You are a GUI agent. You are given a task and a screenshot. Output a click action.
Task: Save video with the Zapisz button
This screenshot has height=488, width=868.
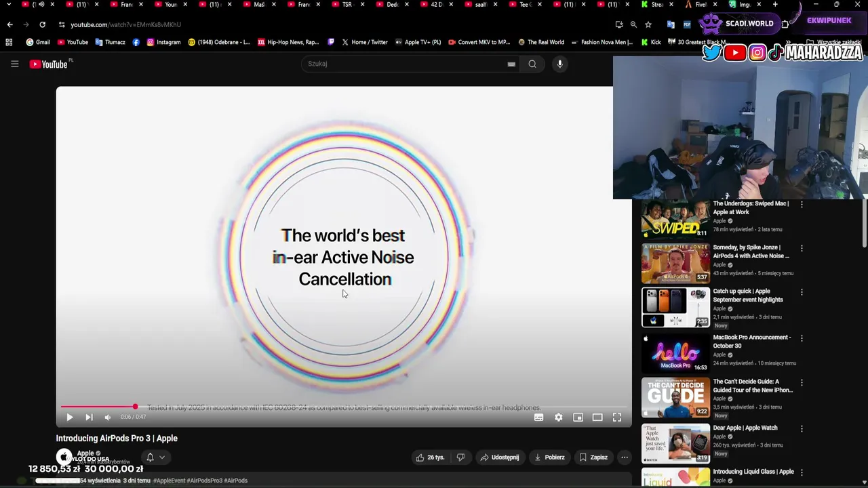(593, 457)
